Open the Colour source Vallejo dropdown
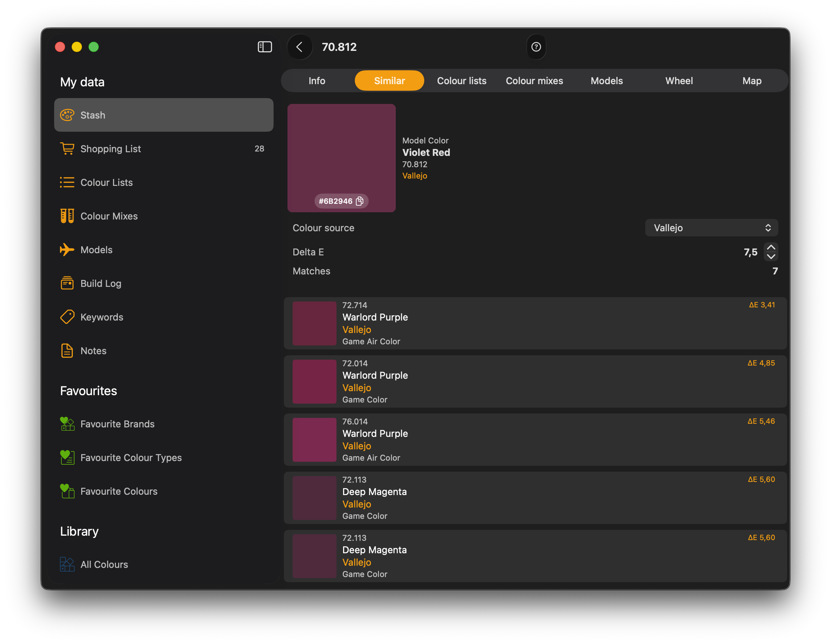Screen dimensions: 831x644 click(x=711, y=228)
